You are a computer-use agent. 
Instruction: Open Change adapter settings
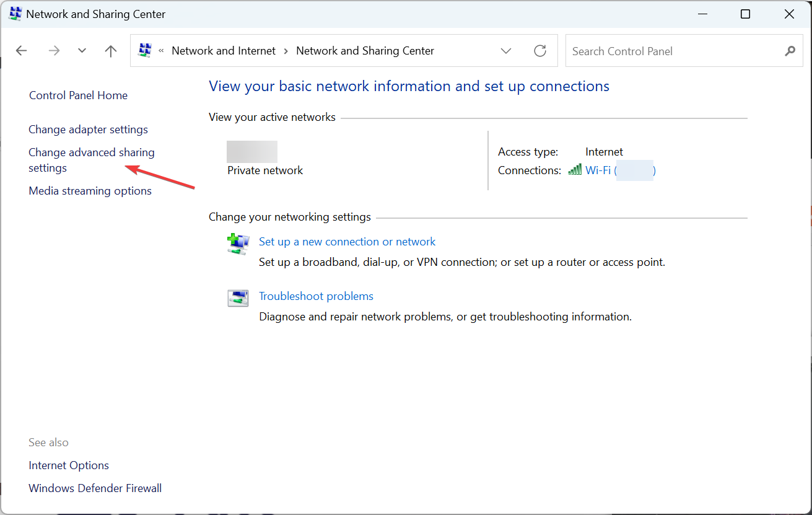coord(88,130)
